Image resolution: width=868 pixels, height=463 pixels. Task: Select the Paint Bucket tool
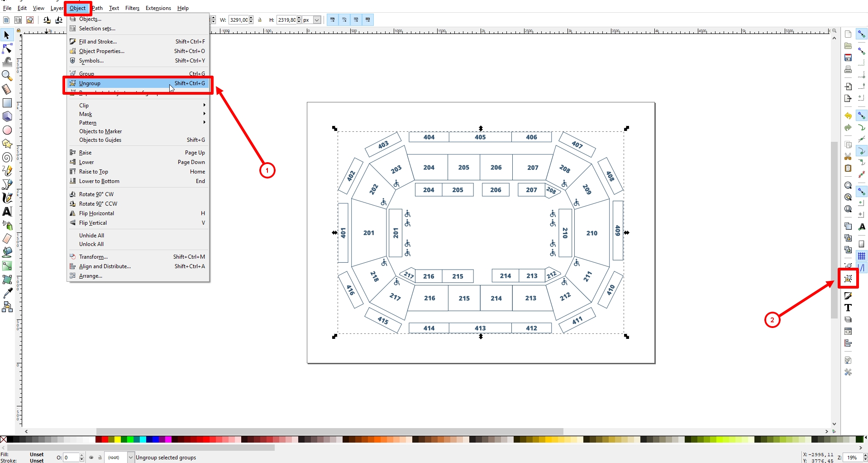pyautogui.click(x=7, y=252)
